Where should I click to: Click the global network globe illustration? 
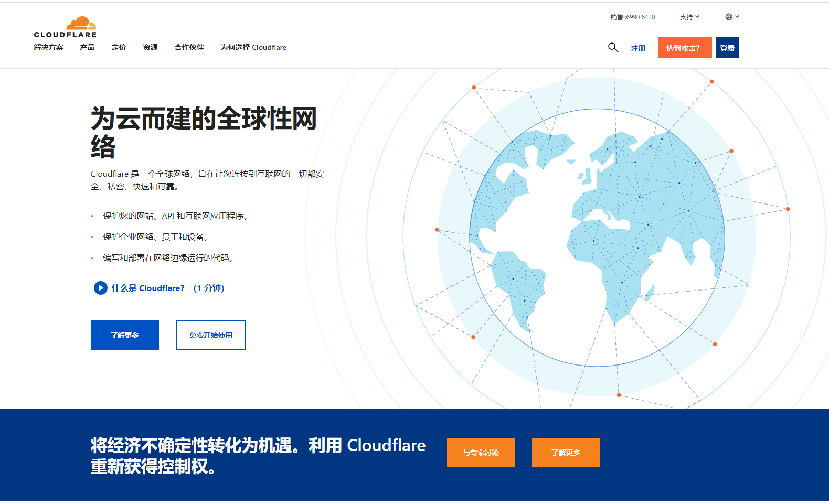[x=597, y=238]
